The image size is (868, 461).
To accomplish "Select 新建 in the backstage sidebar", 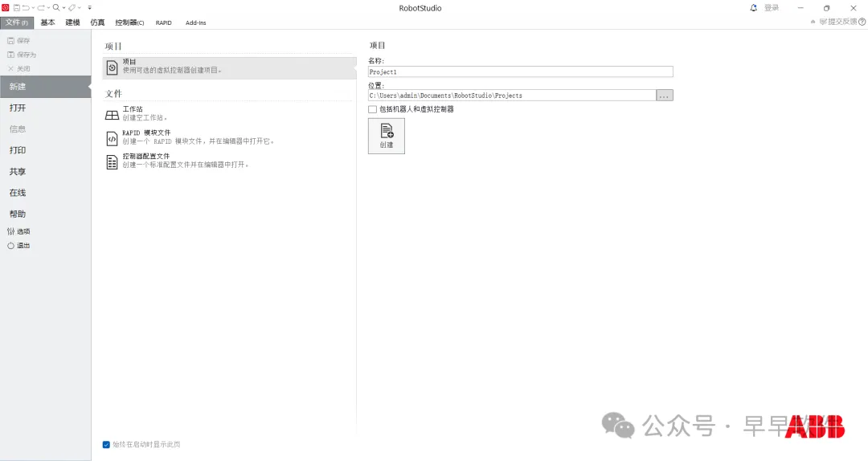I will 45,87.
